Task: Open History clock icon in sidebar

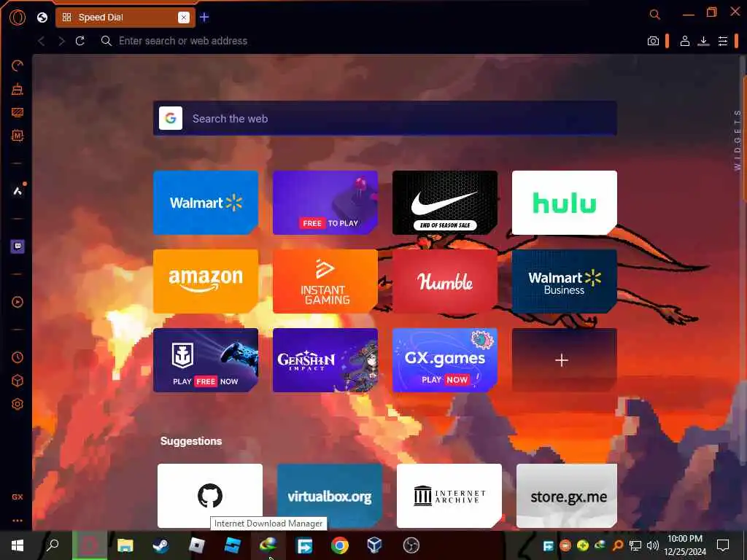Action: (18, 357)
